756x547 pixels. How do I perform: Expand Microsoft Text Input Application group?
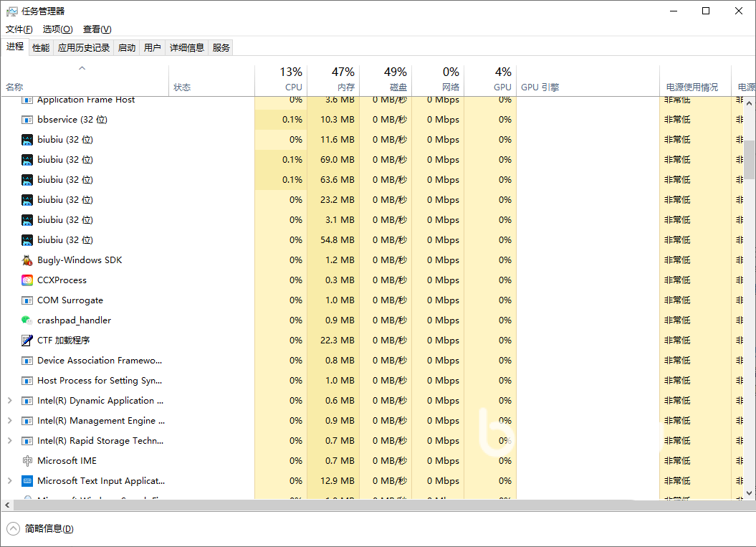point(9,481)
